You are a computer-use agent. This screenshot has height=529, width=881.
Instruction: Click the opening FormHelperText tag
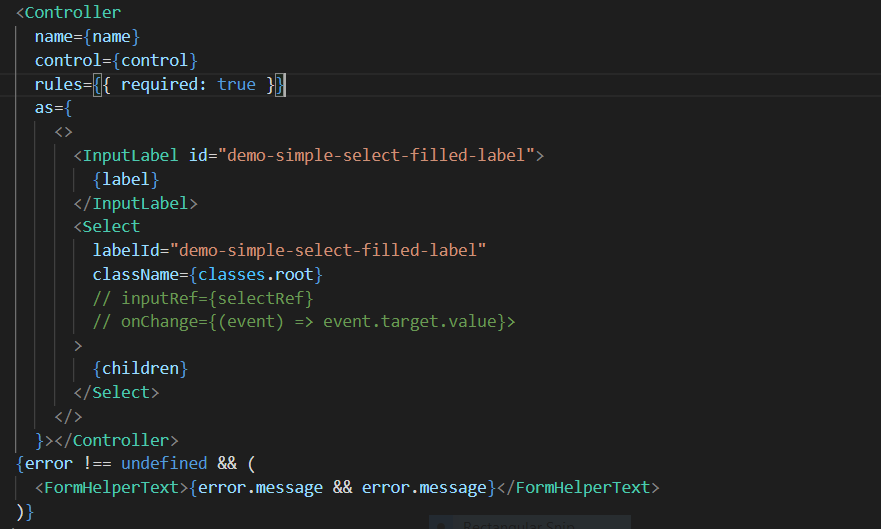point(111,487)
